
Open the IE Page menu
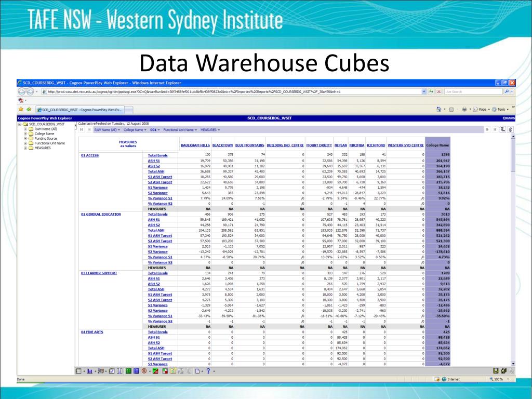(482, 109)
